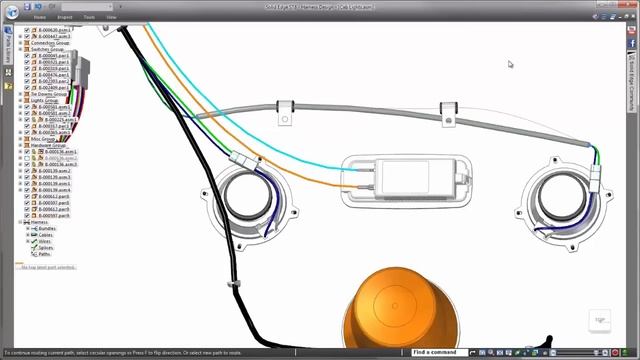Click the green icon at status bar end

[x=624, y=353]
